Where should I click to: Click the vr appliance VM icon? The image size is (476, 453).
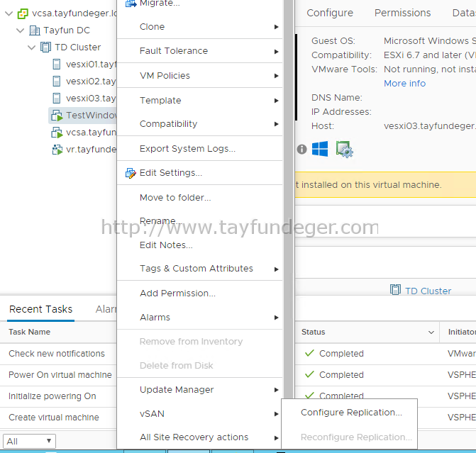point(57,150)
